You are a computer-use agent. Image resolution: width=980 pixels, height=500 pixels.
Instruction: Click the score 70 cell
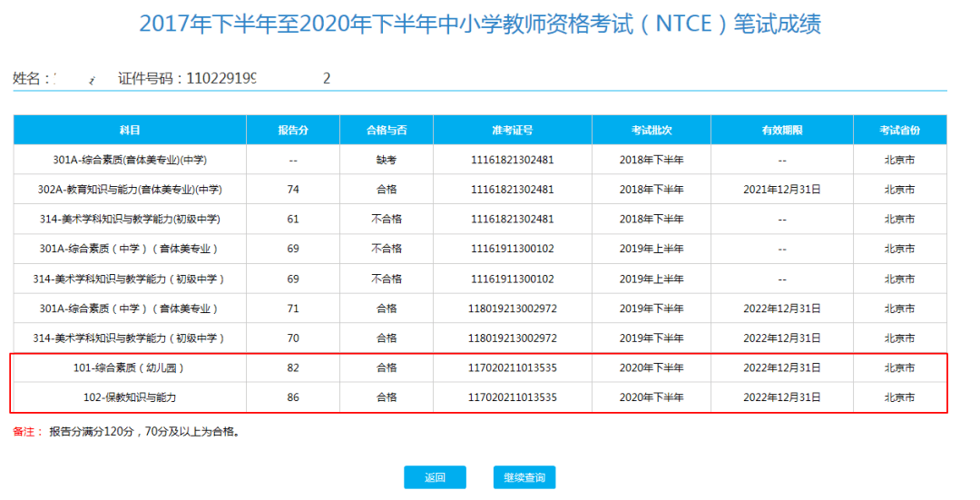pos(293,338)
